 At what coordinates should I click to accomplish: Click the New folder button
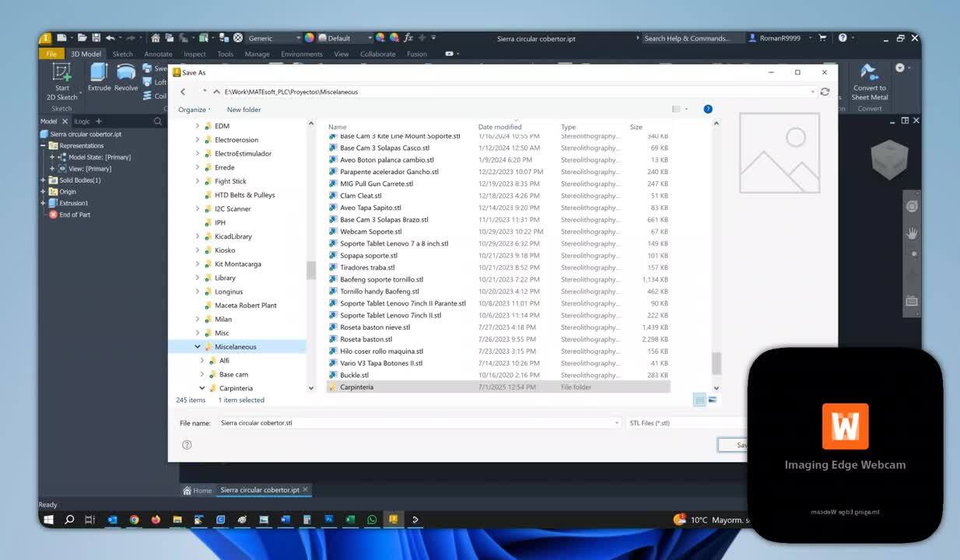[244, 110]
